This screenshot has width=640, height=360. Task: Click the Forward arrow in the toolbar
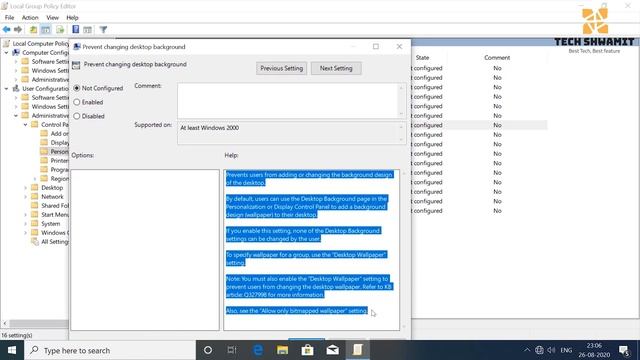click(18, 29)
